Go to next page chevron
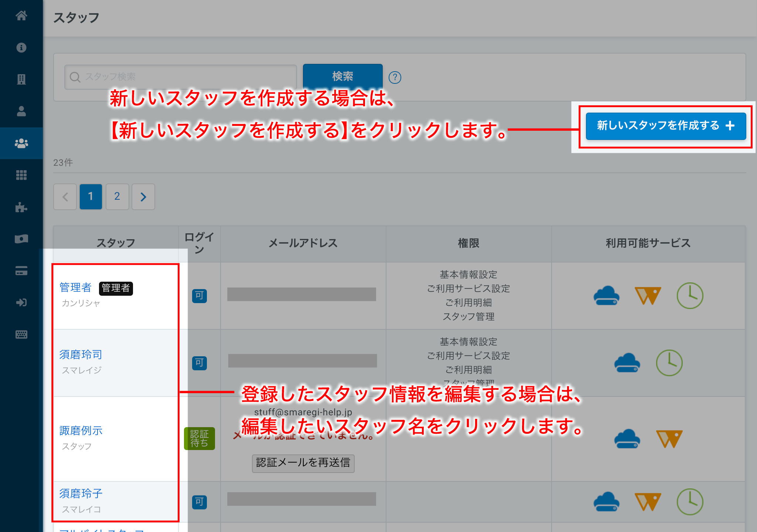Viewport: 757px width, 532px height. [x=143, y=197]
